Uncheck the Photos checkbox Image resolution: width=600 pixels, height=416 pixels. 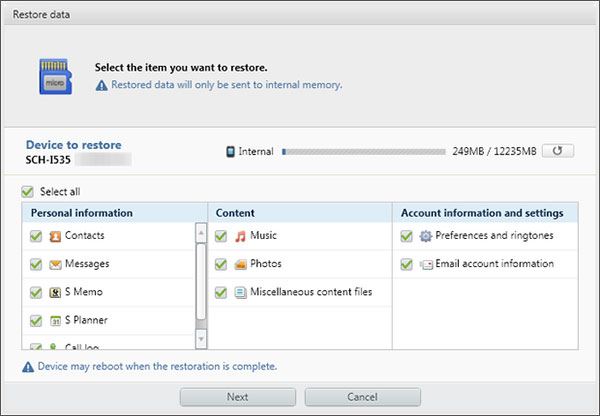pos(221,264)
